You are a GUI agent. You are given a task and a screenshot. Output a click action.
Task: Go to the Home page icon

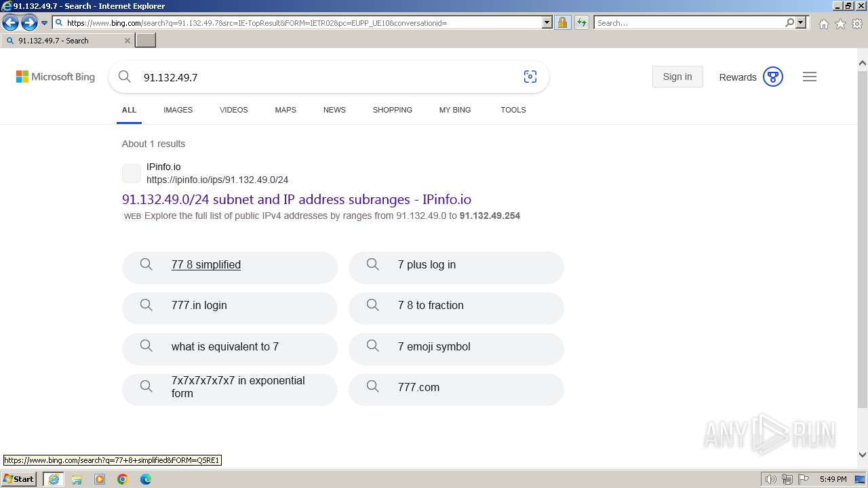(823, 24)
